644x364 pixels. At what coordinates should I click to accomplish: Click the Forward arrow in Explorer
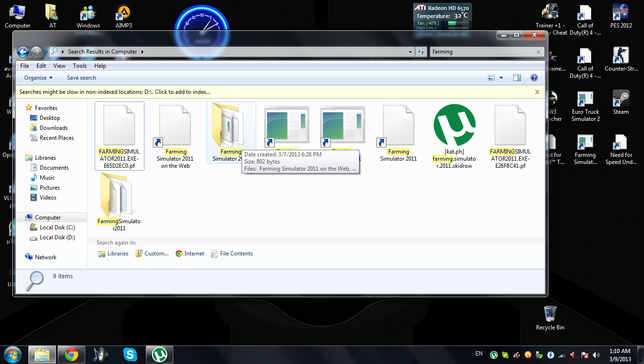(x=36, y=52)
